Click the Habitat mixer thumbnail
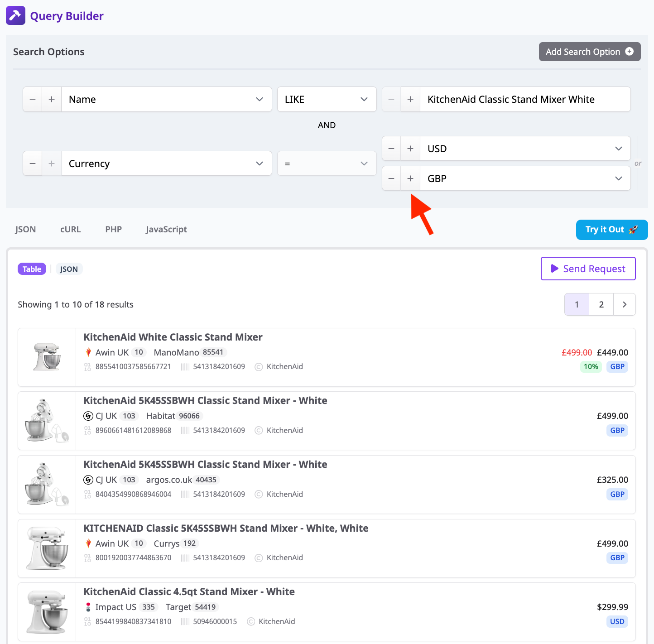 (47, 421)
